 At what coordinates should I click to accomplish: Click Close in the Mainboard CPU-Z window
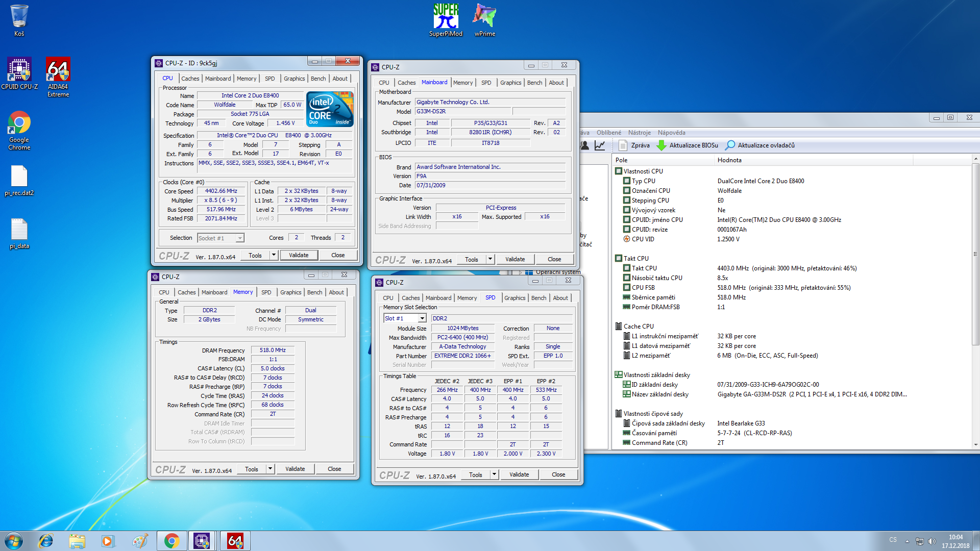(554, 259)
